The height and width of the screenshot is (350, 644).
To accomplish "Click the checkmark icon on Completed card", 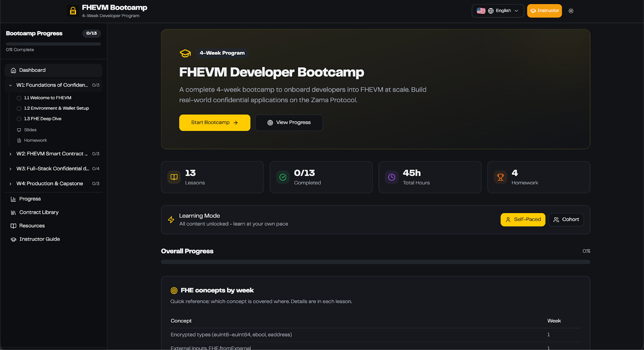I will (283, 177).
